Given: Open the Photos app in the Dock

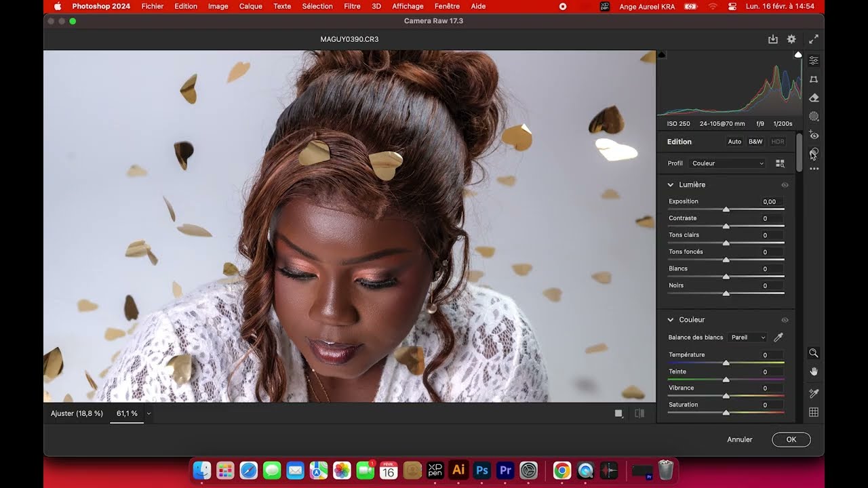Looking at the screenshot, I should tap(342, 470).
